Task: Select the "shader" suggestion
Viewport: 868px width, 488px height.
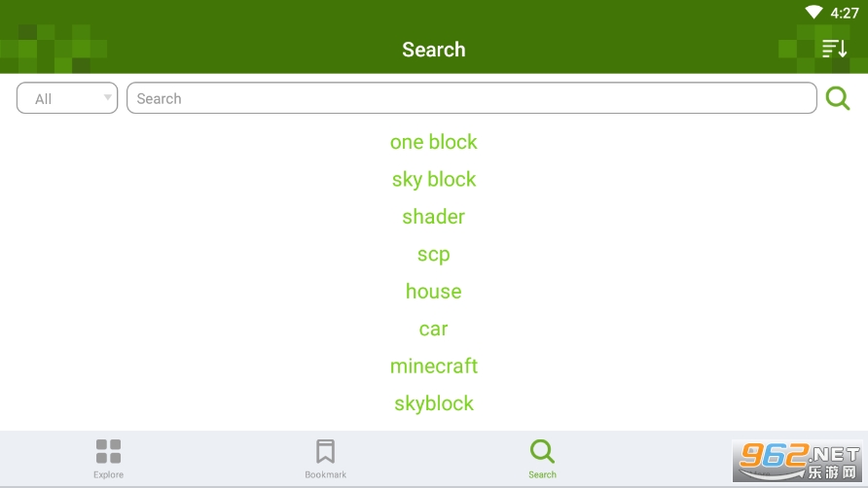Action: [x=434, y=217]
